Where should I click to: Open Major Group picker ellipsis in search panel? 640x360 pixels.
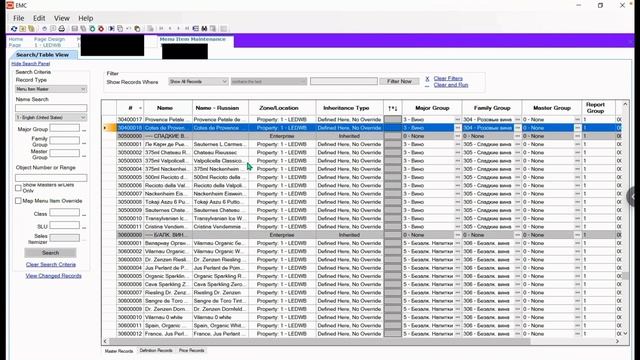84,129
